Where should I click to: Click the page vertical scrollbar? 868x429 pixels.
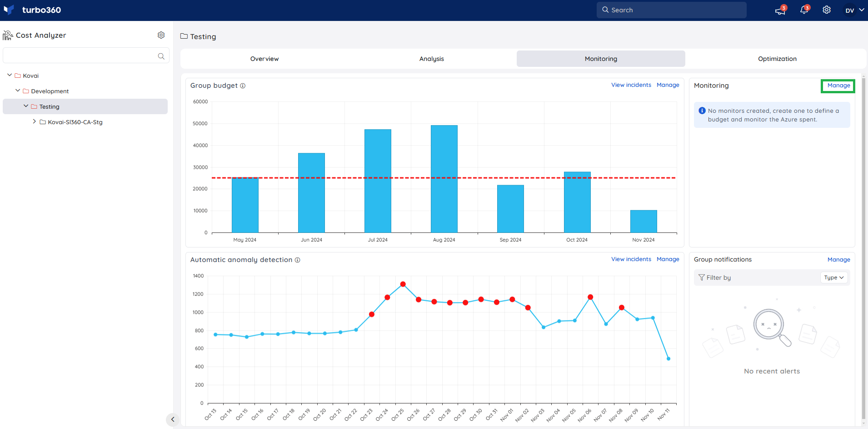tap(864, 249)
